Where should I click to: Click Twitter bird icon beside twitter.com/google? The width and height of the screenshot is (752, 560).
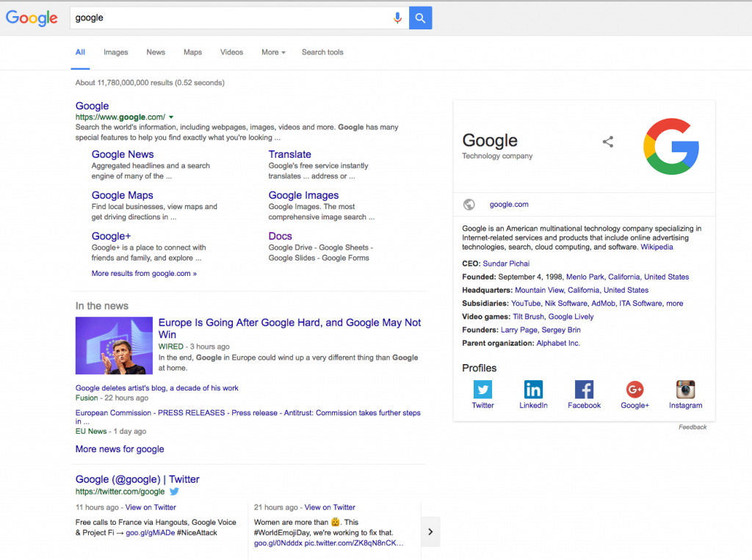(x=174, y=492)
